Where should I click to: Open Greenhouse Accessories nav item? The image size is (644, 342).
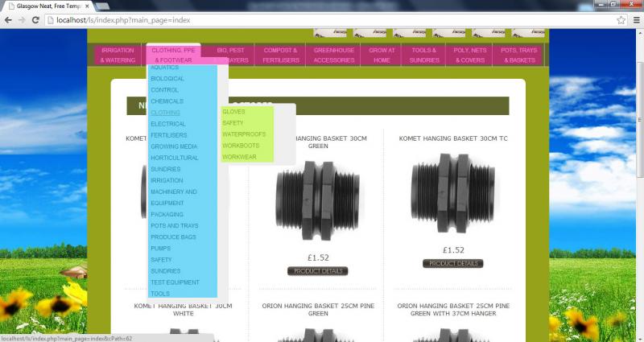point(334,55)
